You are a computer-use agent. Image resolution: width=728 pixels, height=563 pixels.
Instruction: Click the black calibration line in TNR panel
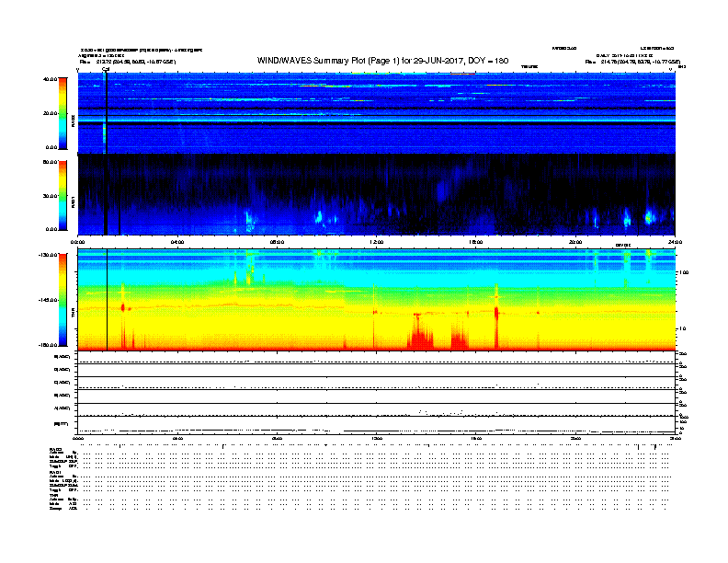108,300
